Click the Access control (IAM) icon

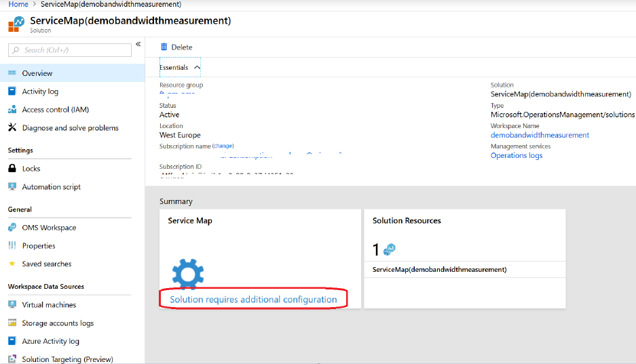[12, 109]
